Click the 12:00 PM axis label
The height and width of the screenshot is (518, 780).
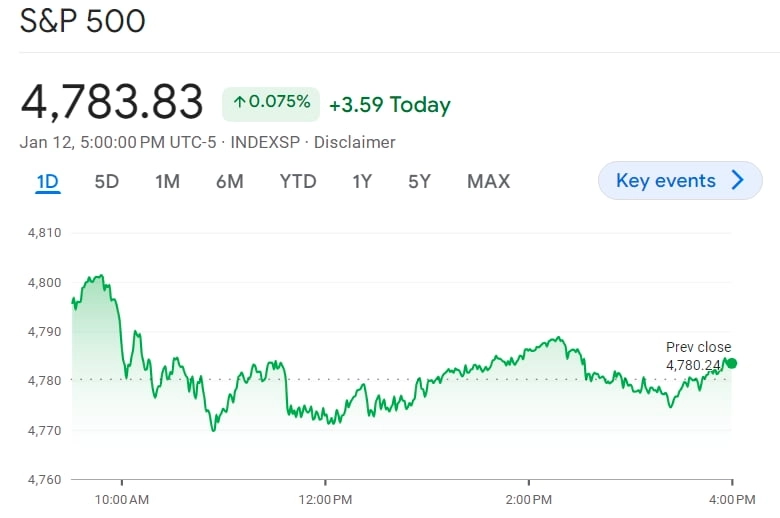(326, 498)
